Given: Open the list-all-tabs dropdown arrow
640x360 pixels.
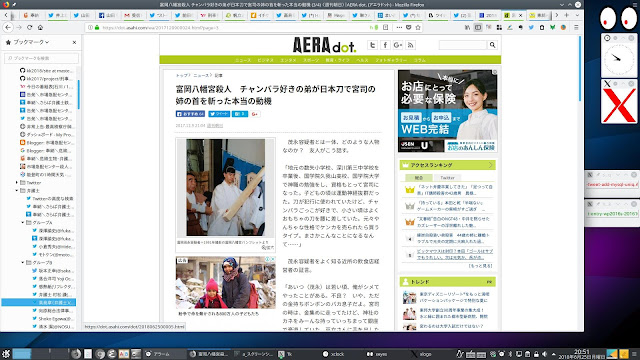Looking at the screenshot, I should [x=577, y=15].
